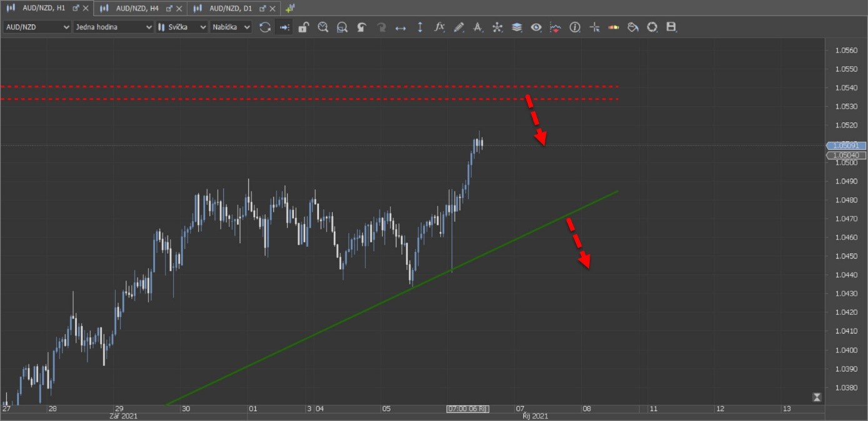Select the crosshair cursor tool
Viewport: 868px width, 421px height.
click(594, 27)
